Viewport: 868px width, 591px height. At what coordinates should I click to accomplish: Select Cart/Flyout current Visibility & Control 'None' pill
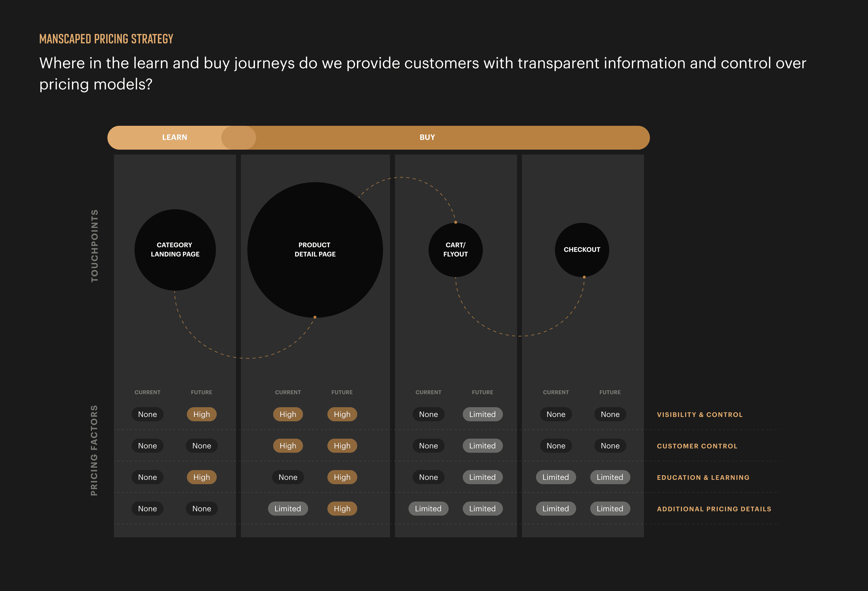pyautogui.click(x=428, y=414)
